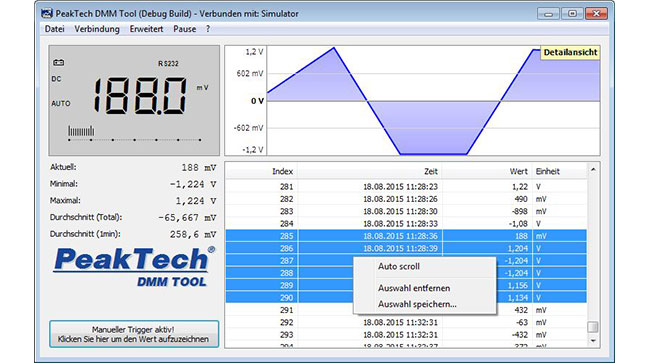Click the Durchschnitt (Total) value -65,667 mV

[x=187, y=218]
